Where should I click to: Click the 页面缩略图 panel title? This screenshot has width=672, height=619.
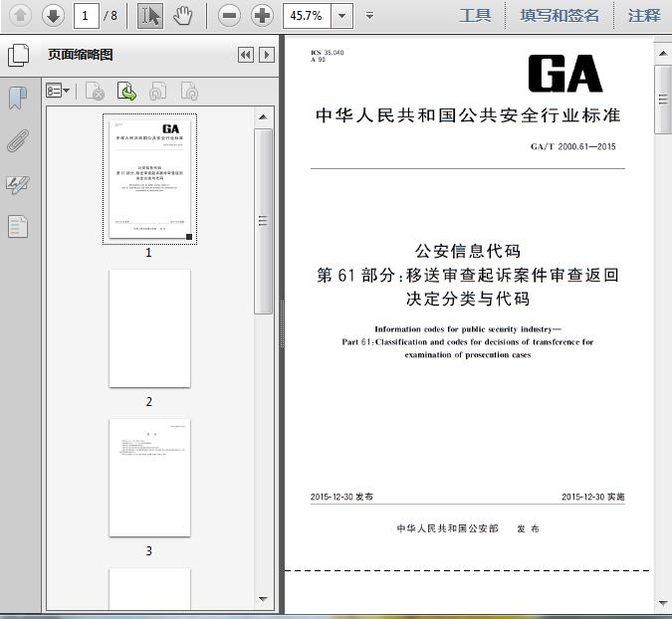[x=81, y=55]
